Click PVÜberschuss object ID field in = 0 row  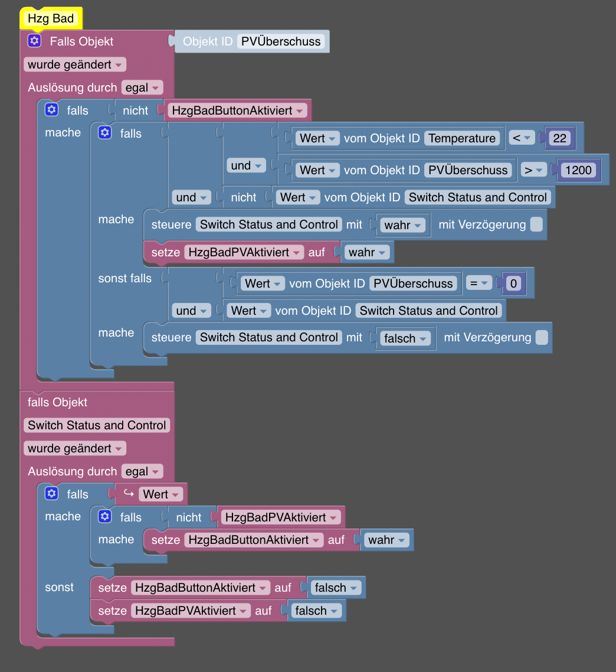click(413, 283)
